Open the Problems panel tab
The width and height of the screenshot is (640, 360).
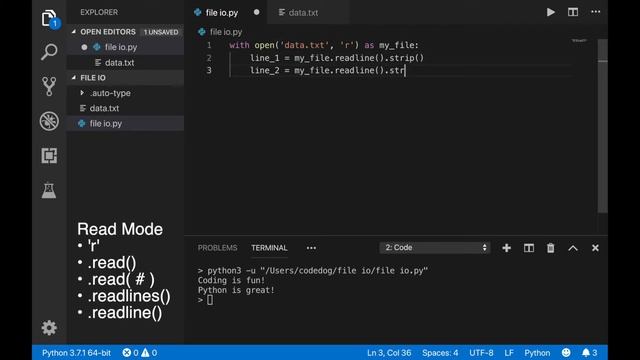coord(218,248)
